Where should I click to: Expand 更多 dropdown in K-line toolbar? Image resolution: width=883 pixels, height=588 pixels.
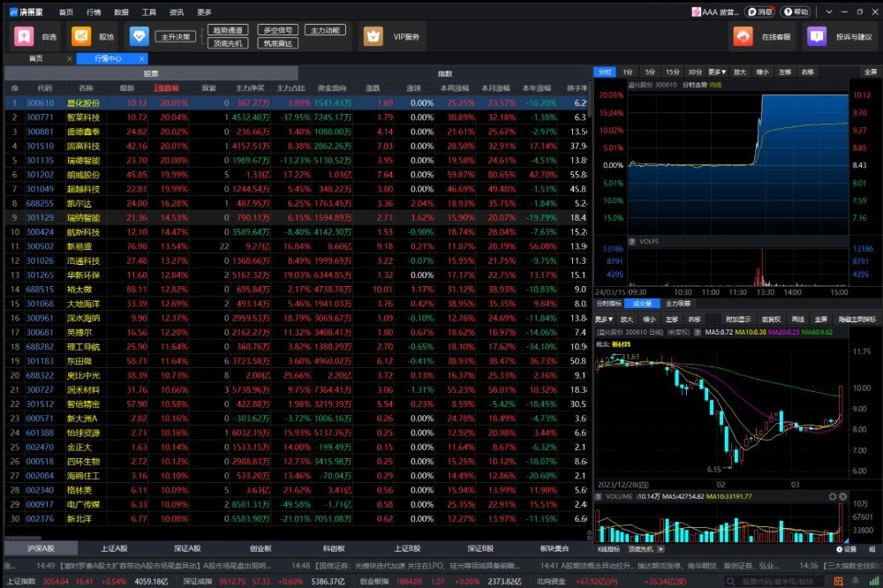pos(604,319)
